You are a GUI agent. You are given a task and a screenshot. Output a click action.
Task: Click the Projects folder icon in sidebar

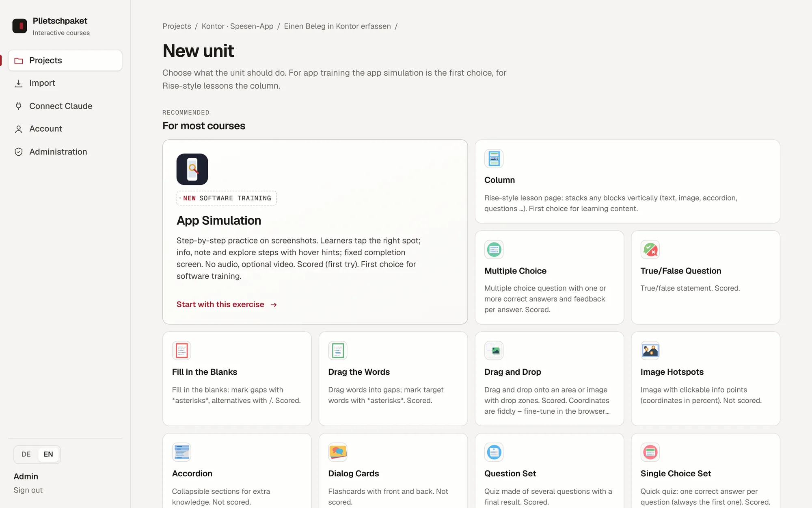point(19,61)
